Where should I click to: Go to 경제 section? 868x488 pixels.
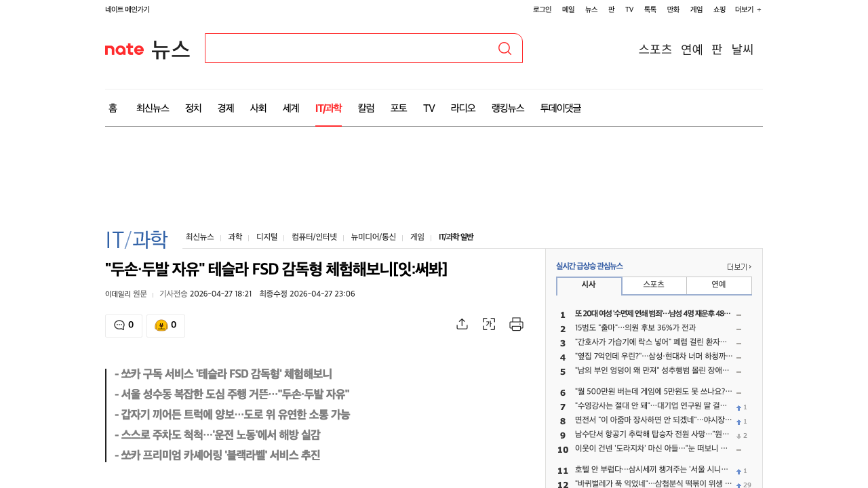pyautogui.click(x=226, y=108)
